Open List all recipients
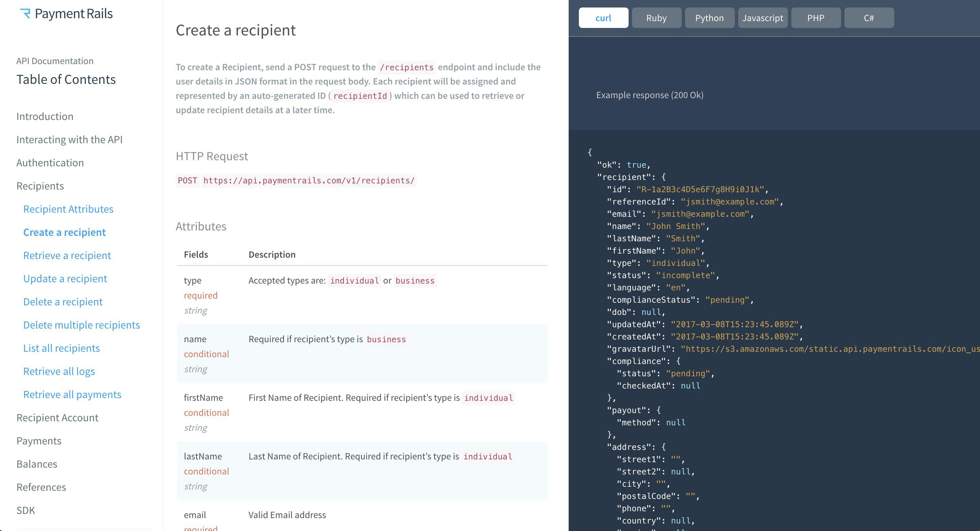This screenshot has height=531, width=980. click(61, 348)
